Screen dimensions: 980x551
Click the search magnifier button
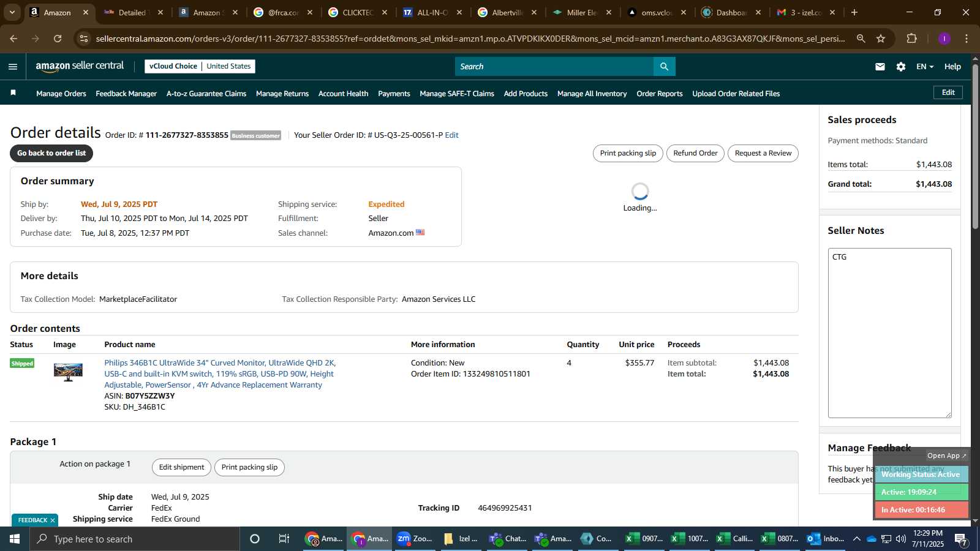click(x=664, y=66)
